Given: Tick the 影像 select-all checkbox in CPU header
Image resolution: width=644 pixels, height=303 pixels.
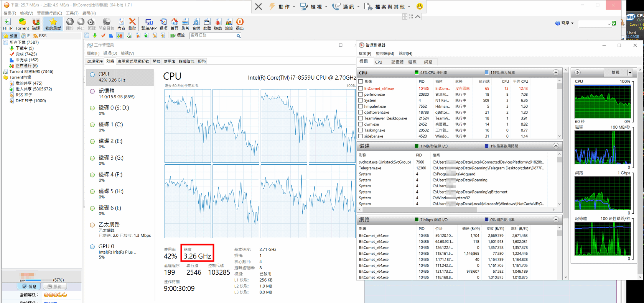Looking at the screenshot, I should click(361, 82).
